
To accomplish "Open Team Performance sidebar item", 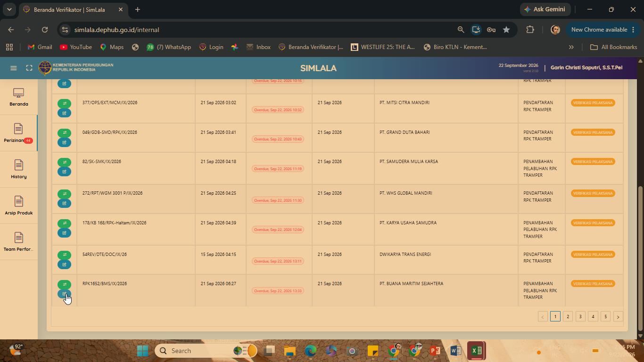I will pyautogui.click(x=19, y=242).
